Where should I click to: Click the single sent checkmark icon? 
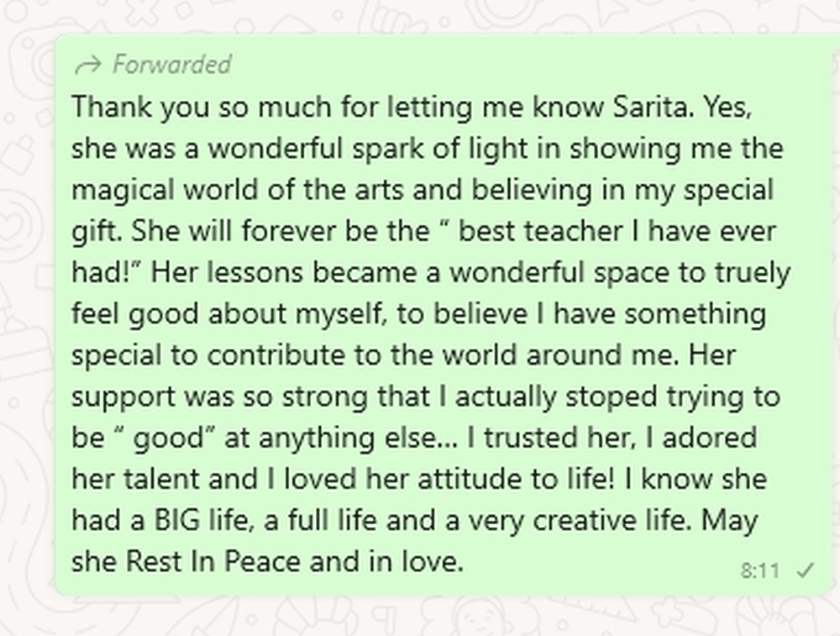click(x=806, y=570)
